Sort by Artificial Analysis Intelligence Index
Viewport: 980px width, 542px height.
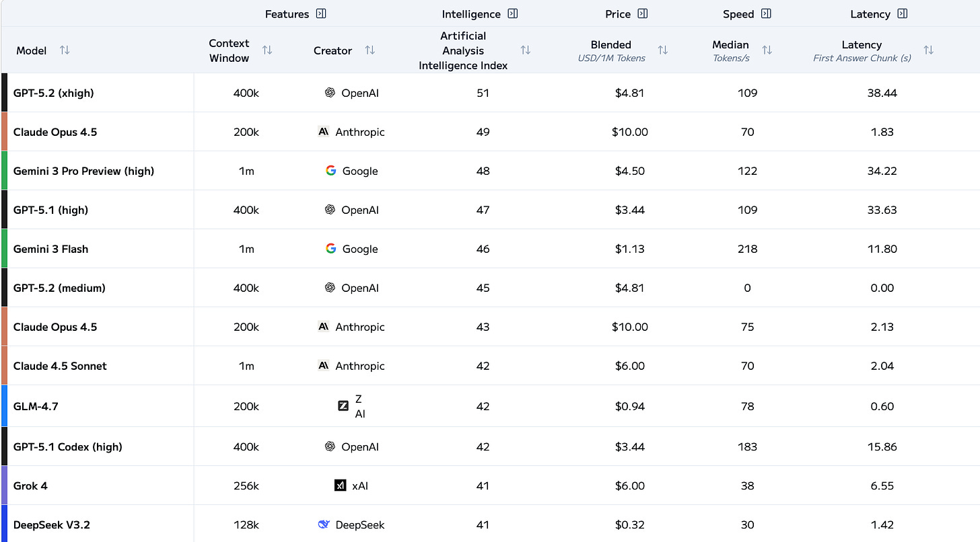coord(526,50)
